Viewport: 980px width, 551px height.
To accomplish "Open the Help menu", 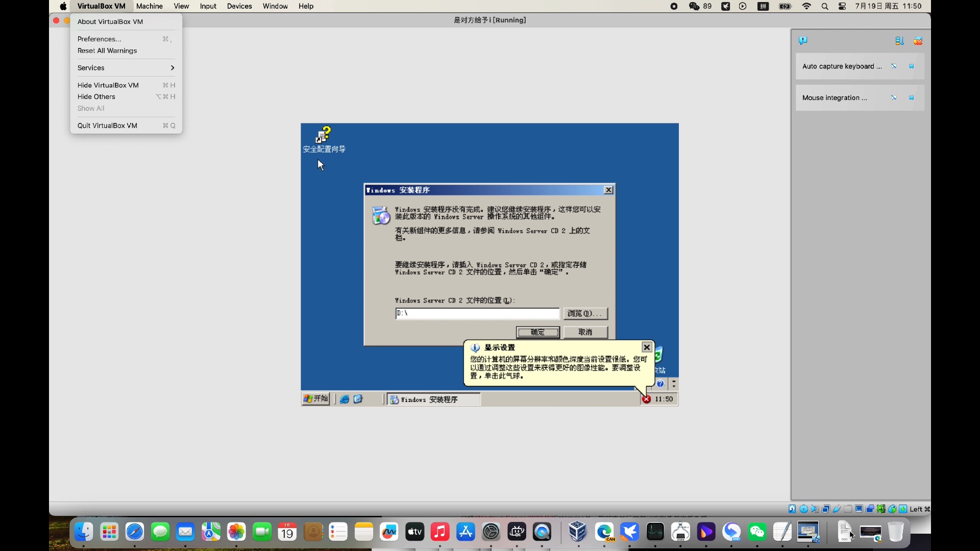I will click(x=306, y=6).
